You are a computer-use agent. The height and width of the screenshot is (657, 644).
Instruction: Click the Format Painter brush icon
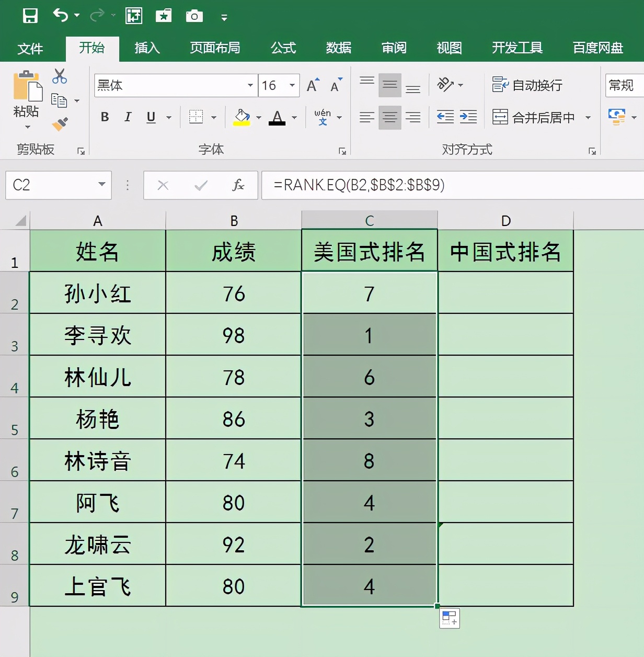(60, 124)
